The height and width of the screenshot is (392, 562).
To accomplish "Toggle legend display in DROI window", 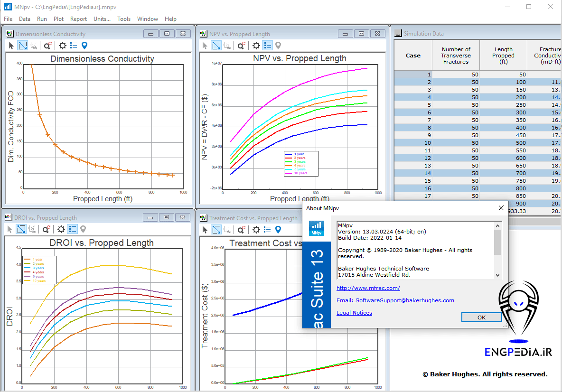I will pos(73,229).
